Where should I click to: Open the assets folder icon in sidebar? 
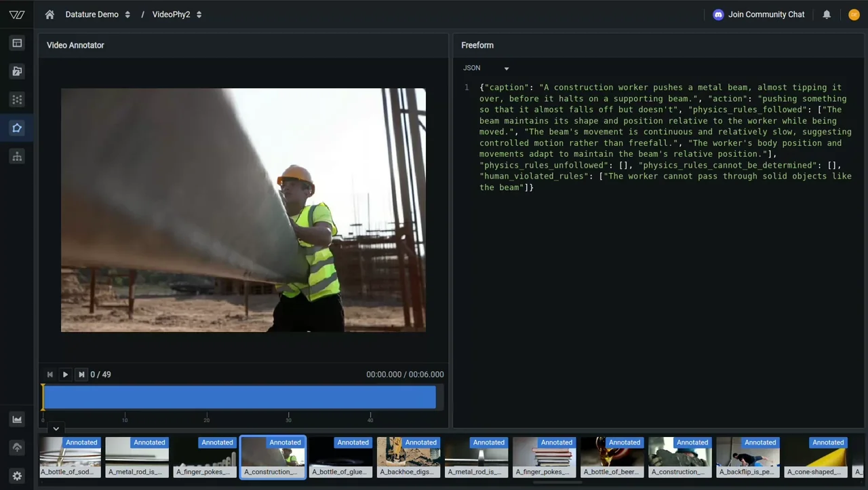click(17, 71)
